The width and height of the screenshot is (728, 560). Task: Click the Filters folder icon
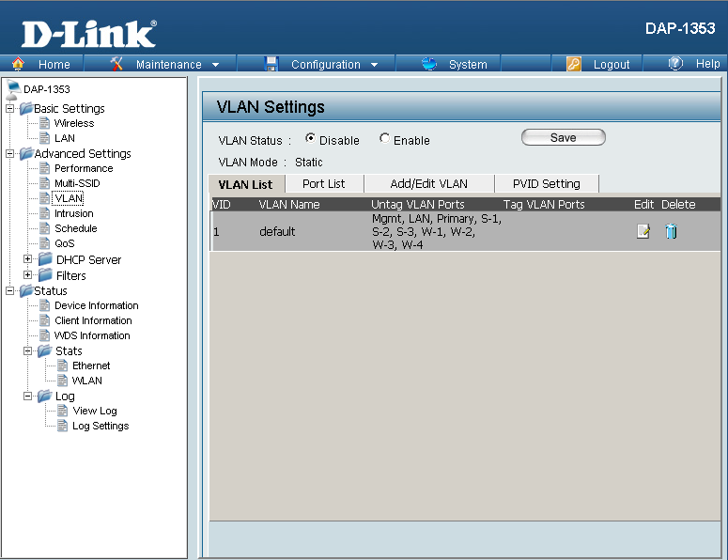45,275
